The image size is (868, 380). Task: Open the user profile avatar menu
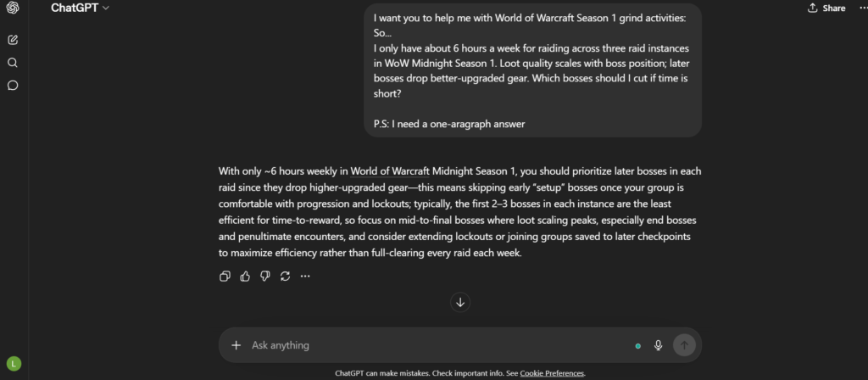click(13, 363)
